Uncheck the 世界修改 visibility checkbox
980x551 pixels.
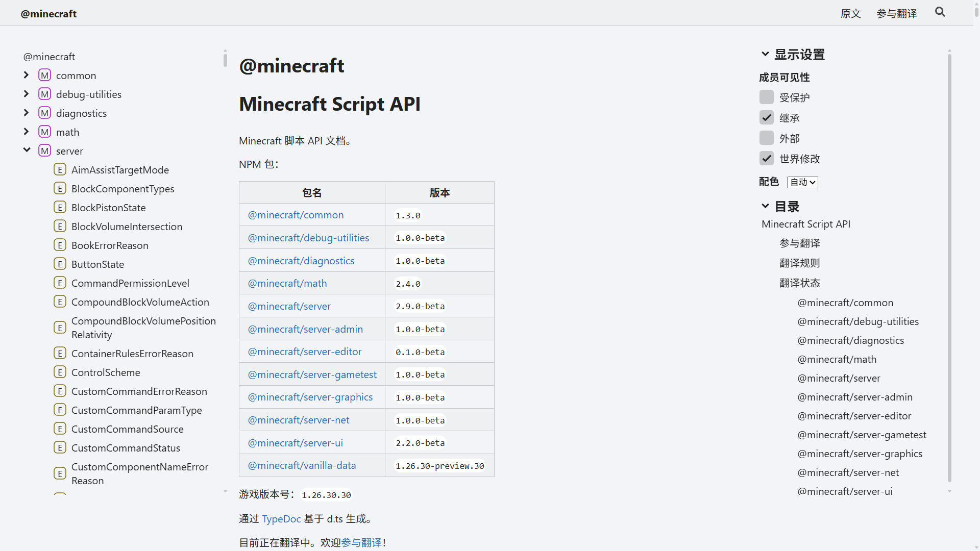pyautogui.click(x=767, y=158)
